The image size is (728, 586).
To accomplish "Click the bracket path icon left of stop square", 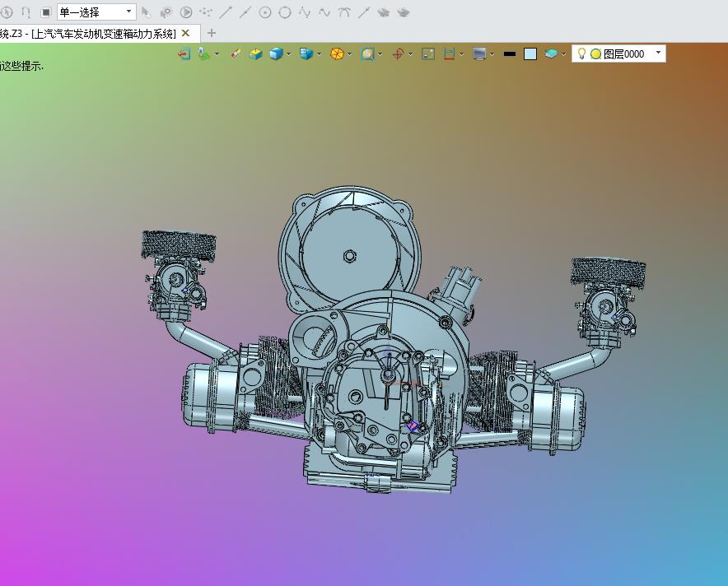I will click(26, 12).
